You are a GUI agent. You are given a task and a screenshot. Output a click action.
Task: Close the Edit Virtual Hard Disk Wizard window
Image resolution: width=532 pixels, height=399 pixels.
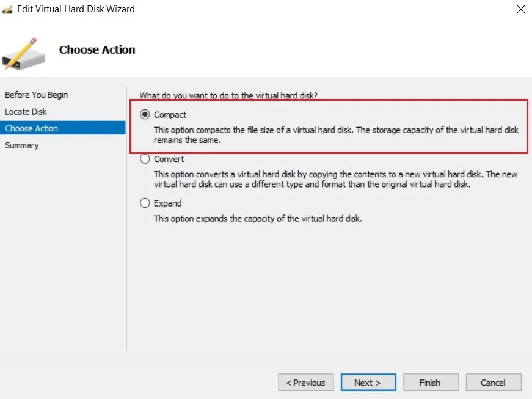520,9
